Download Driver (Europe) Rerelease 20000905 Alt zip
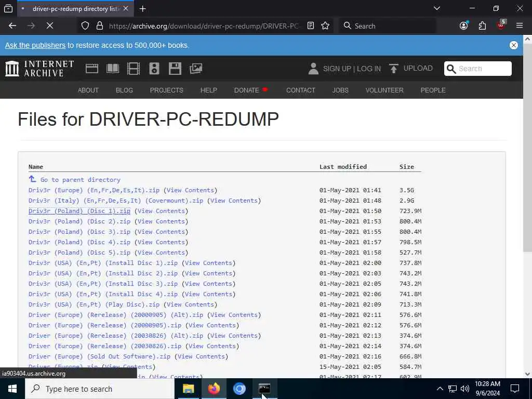The width and height of the screenshot is (532, 399). tap(116, 315)
